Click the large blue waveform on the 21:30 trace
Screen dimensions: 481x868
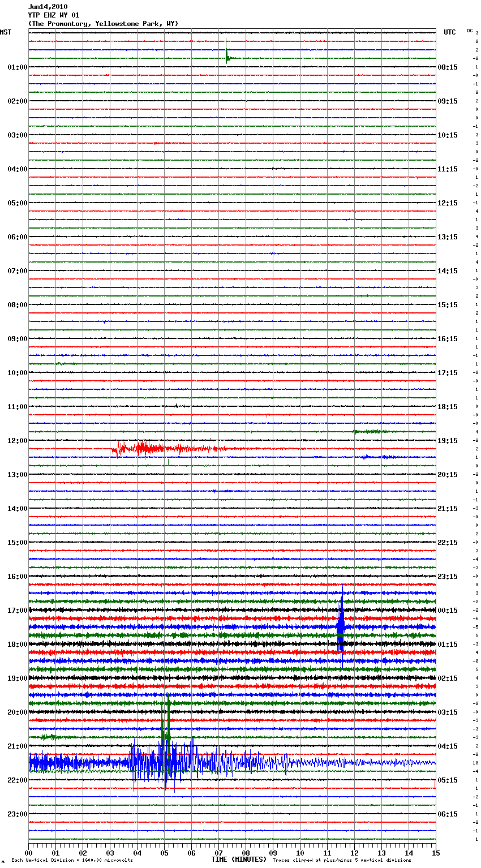coord(232,763)
